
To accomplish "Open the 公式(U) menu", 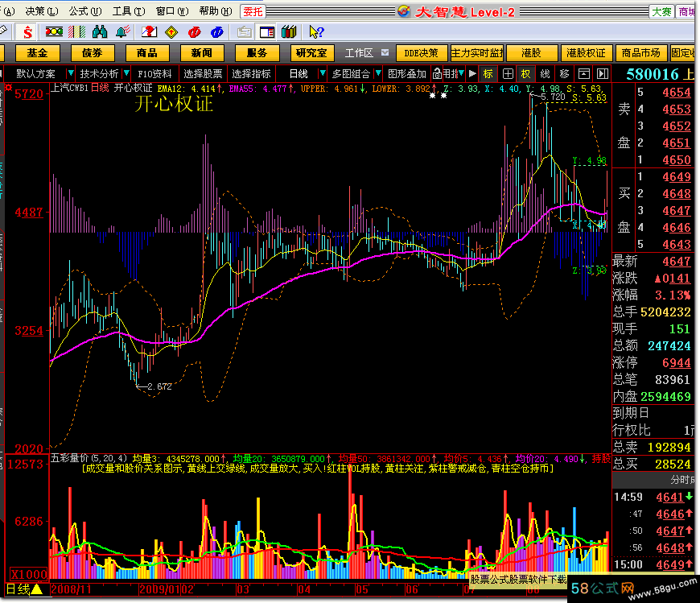I will click(85, 11).
